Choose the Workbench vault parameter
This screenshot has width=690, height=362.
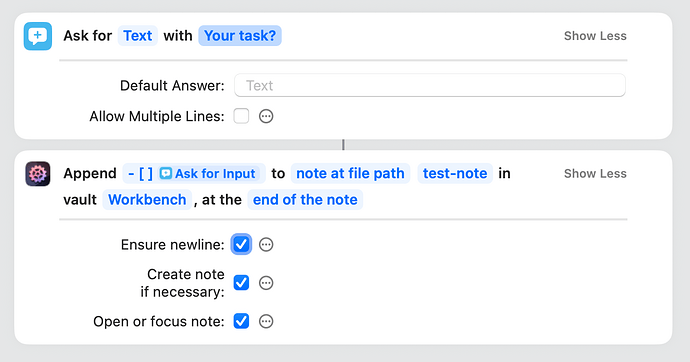[x=147, y=200]
